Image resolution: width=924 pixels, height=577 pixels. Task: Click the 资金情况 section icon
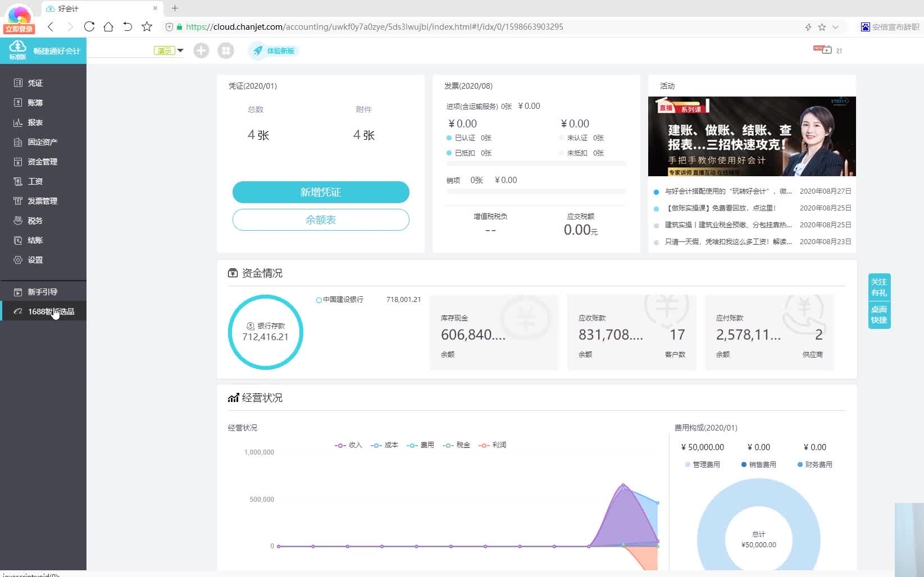click(x=233, y=273)
